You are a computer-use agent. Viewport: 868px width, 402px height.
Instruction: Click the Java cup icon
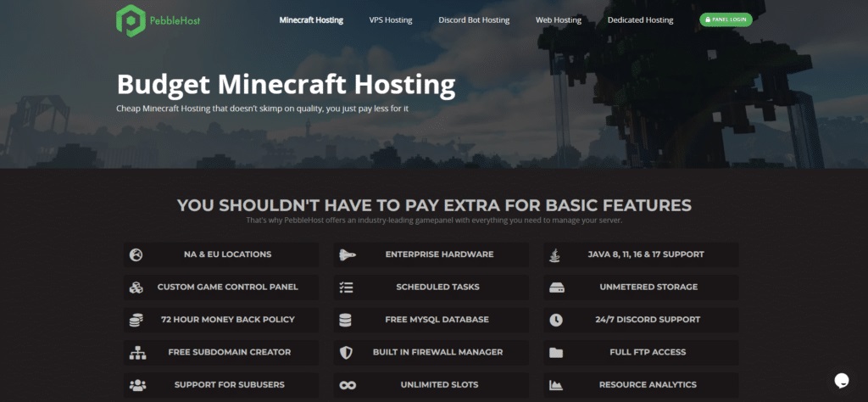tap(554, 254)
